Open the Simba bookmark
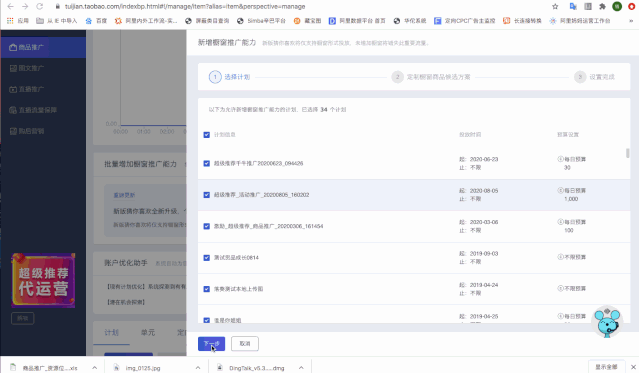The width and height of the screenshot is (639, 373). (261, 21)
